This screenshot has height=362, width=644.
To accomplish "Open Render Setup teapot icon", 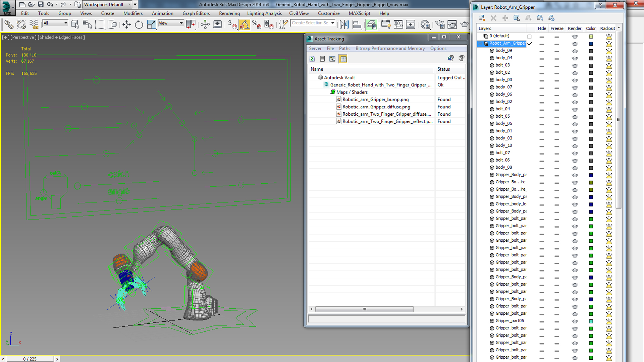I will pos(440,24).
